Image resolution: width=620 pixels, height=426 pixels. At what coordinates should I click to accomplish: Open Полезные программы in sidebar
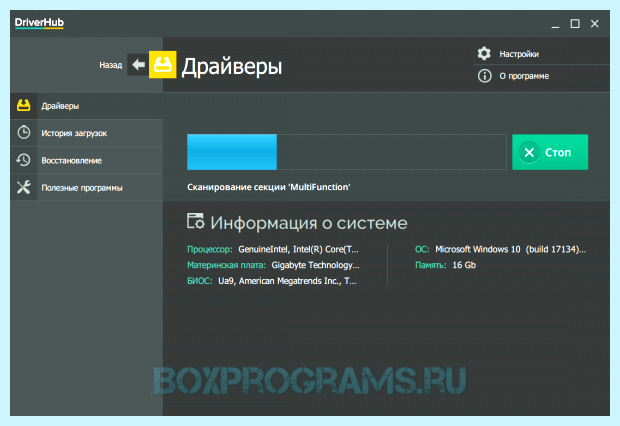[87, 187]
